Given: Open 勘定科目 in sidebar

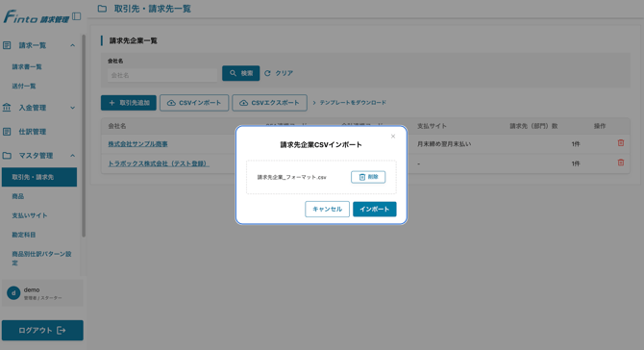Looking at the screenshot, I should click(x=24, y=235).
